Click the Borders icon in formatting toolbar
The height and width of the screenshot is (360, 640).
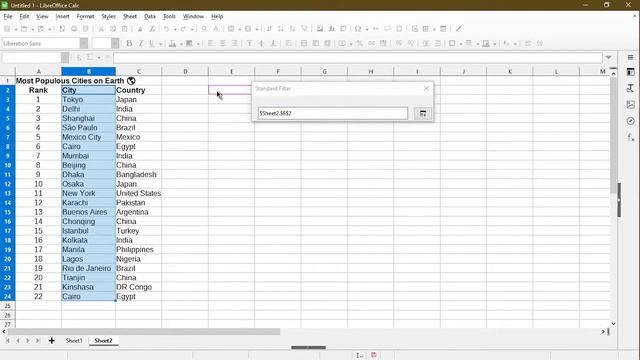(x=452, y=43)
